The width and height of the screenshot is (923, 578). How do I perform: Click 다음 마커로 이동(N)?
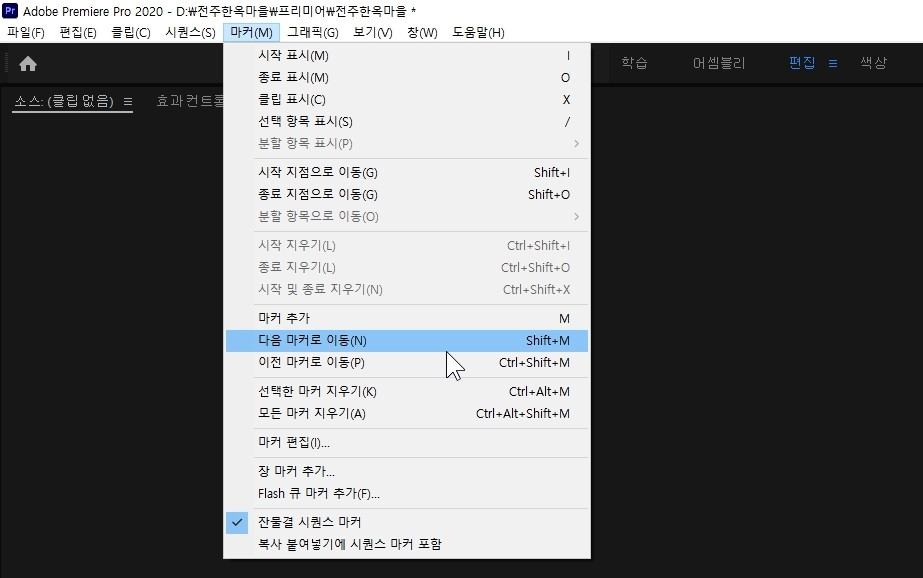click(x=407, y=341)
